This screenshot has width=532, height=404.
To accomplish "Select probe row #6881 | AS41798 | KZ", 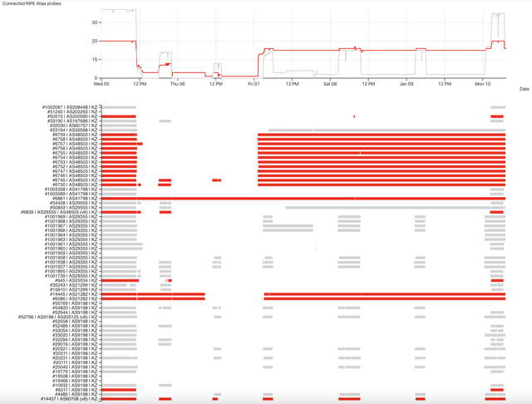I will 75,199.
